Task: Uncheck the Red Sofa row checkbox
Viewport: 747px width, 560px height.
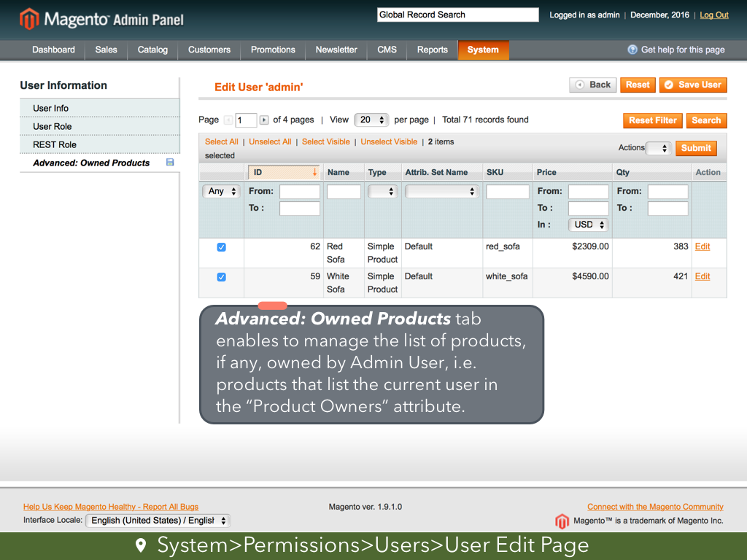Action: 222,247
